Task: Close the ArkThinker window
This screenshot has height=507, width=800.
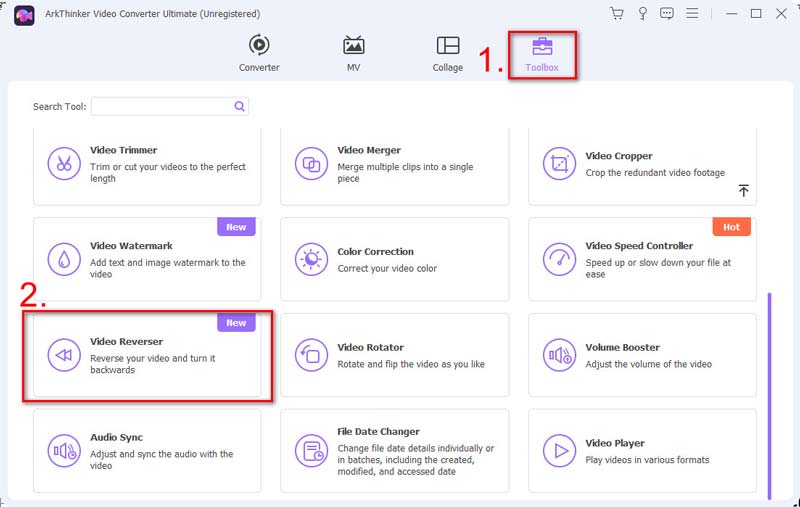Action: point(781,14)
